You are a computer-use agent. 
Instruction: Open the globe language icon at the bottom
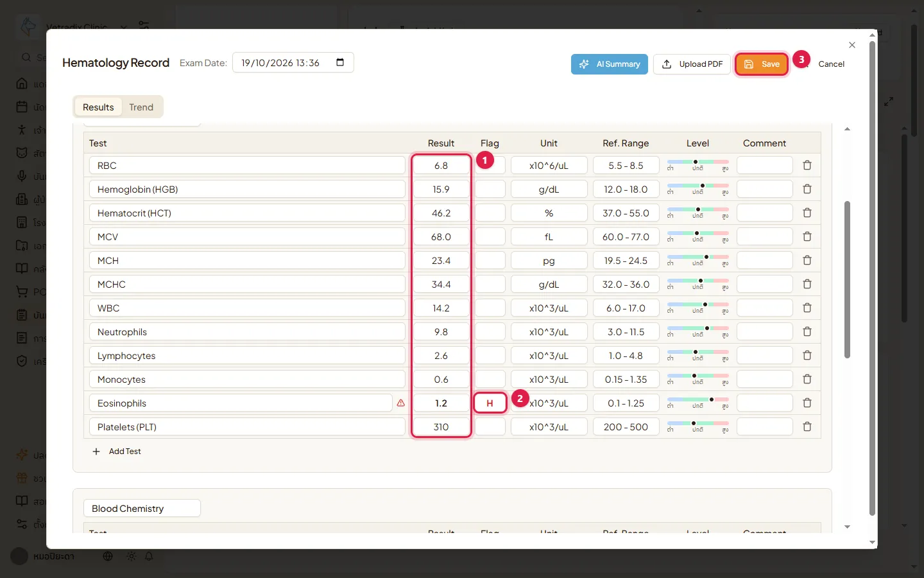tap(108, 556)
